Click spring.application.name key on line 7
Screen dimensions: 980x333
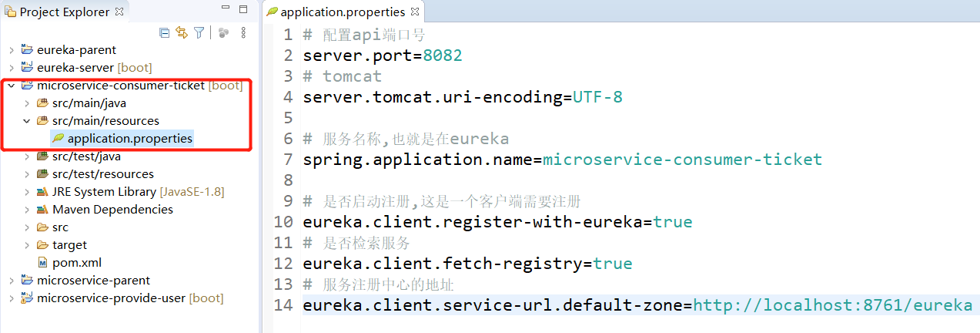click(417, 160)
